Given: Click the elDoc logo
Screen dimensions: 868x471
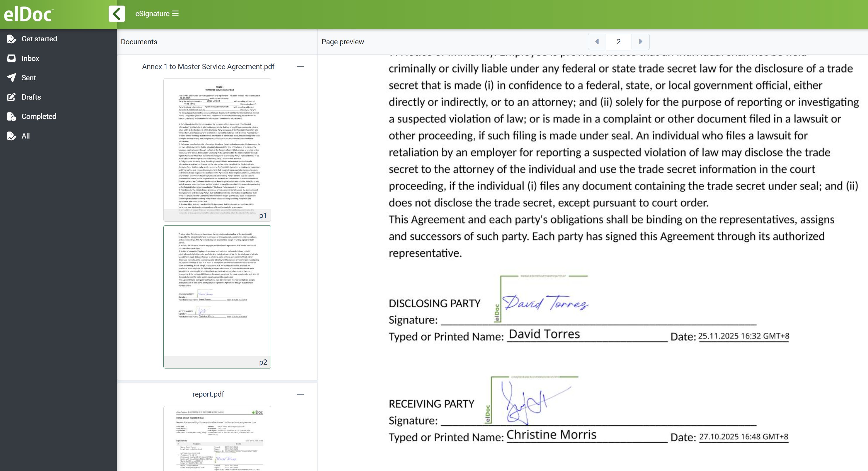Looking at the screenshot, I should pos(28,13).
